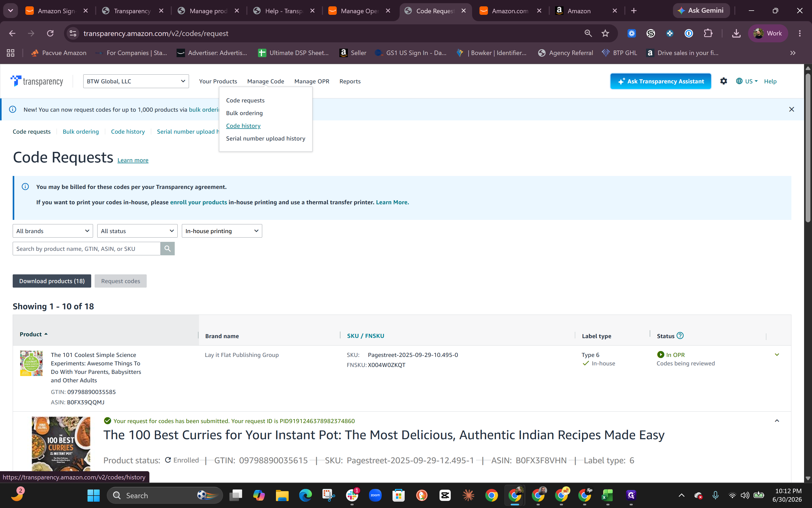
Task: Show more bookmarks chevron
Action: point(792,53)
